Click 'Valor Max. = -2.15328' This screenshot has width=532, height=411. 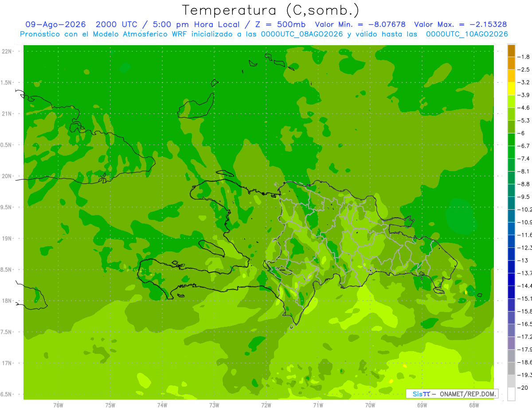461,24
